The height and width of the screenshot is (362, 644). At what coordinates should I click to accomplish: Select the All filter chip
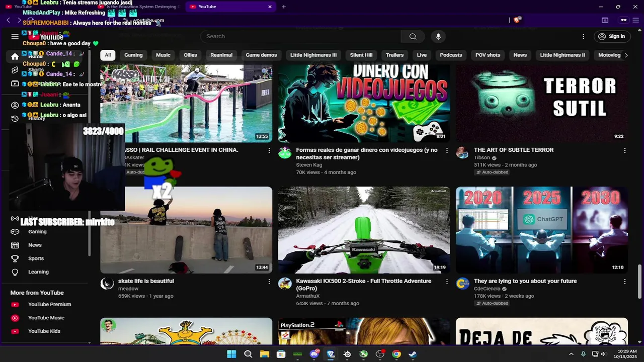pos(108,55)
